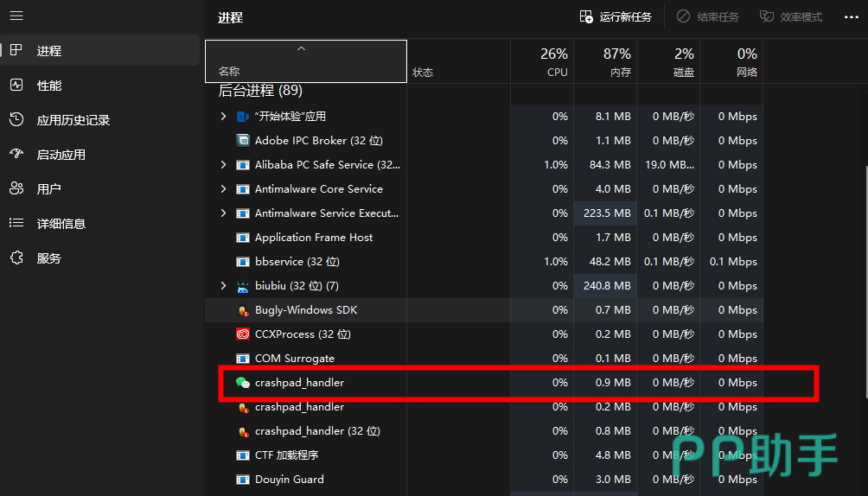Open the hamburger navigation menu
The height and width of the screenshot is (496, 868).
point(16,16)
